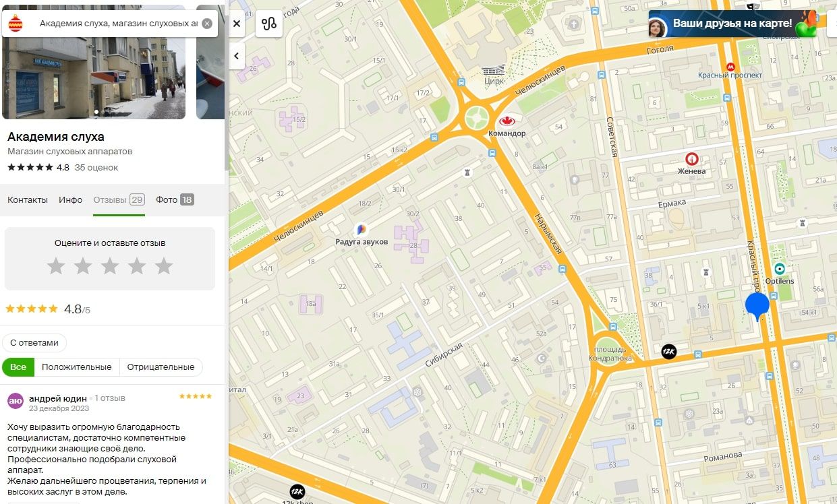This screenshot has width=837, height=504.
Task: Open the Фото tab
Action: click(x=174, y=199)
